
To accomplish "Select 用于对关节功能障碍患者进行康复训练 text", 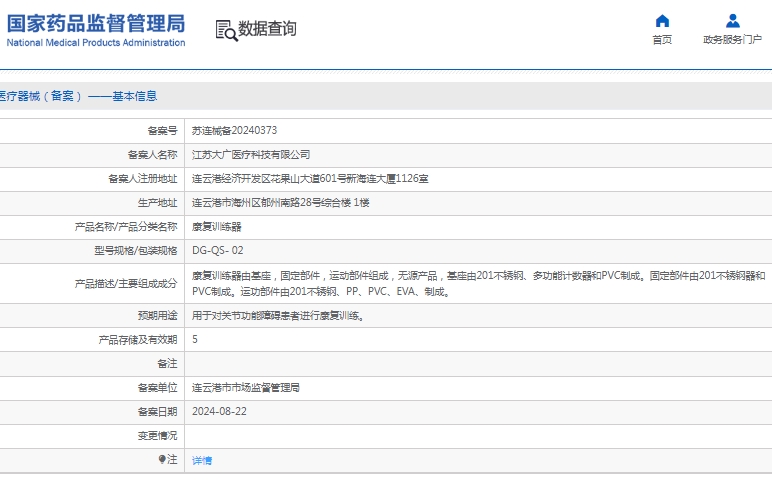I will (x=279, y=316).
